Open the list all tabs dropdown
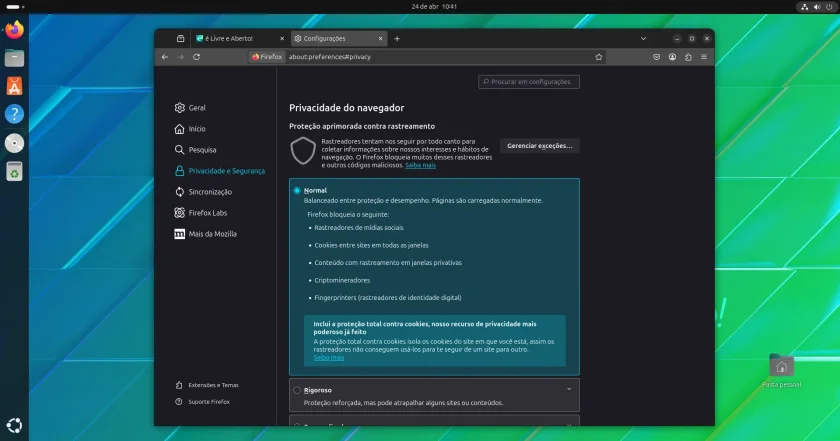This screenshot has width=840, height=441. pos(643,39)
